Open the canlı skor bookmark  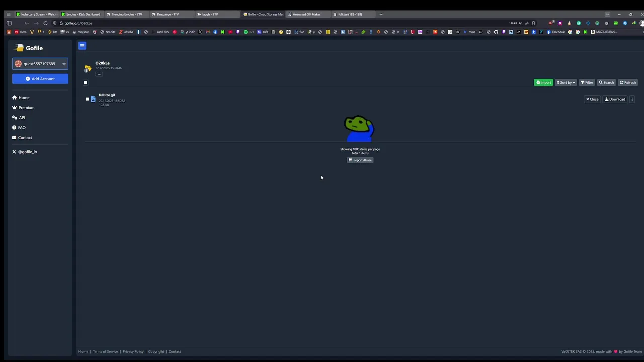tap(160, 32)
